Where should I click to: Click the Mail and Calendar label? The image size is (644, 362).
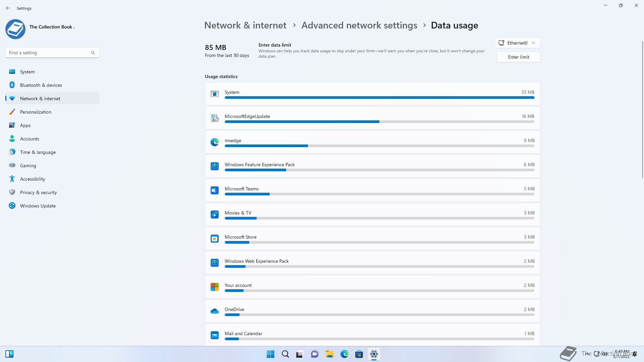click(x=244, y=334)
